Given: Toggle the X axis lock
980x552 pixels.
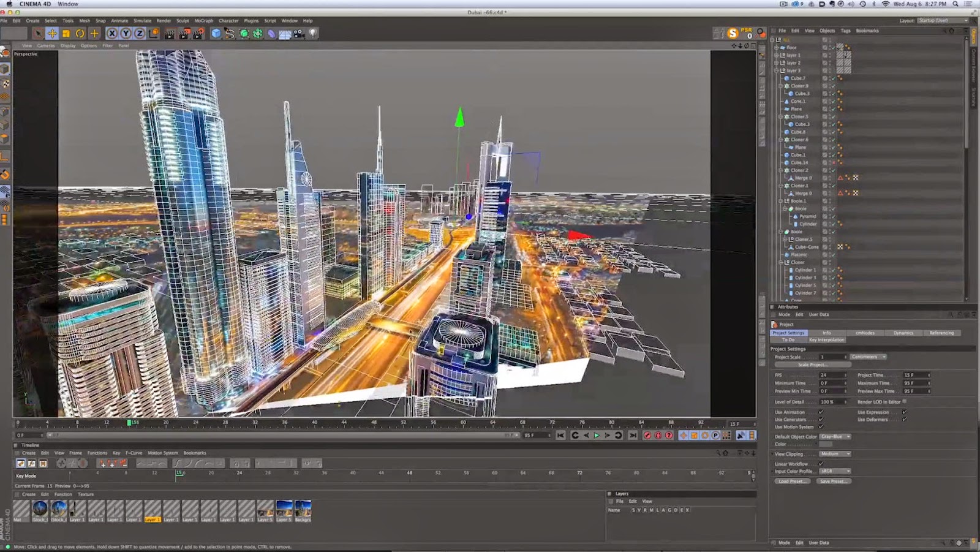Looking at the screenshot, I should 111,34.
